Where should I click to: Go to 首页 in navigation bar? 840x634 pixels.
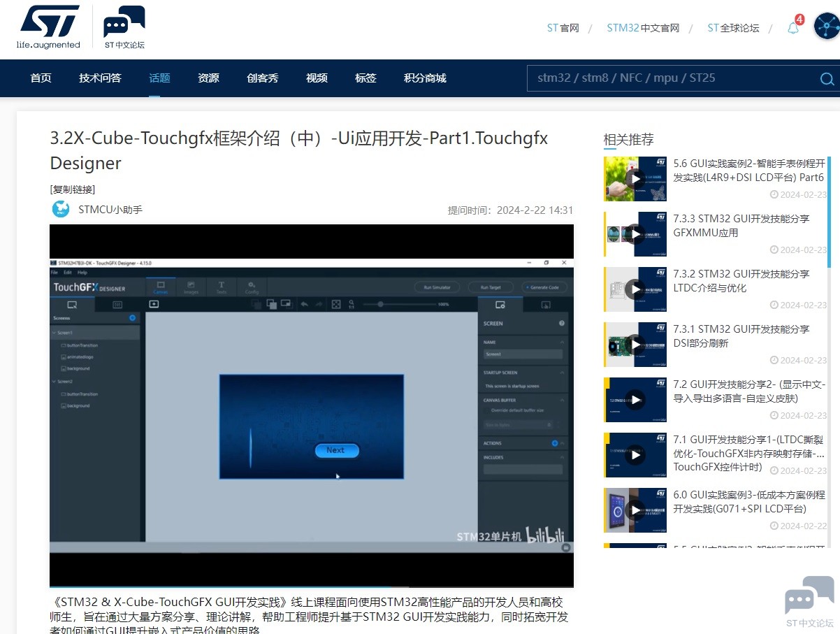[x=41, y=78]
